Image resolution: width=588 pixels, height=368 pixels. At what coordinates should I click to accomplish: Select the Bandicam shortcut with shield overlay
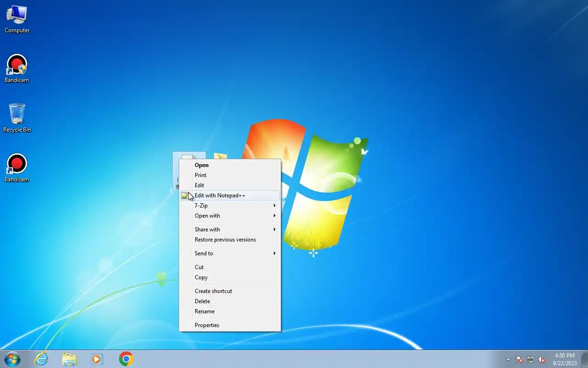point(17,69)
